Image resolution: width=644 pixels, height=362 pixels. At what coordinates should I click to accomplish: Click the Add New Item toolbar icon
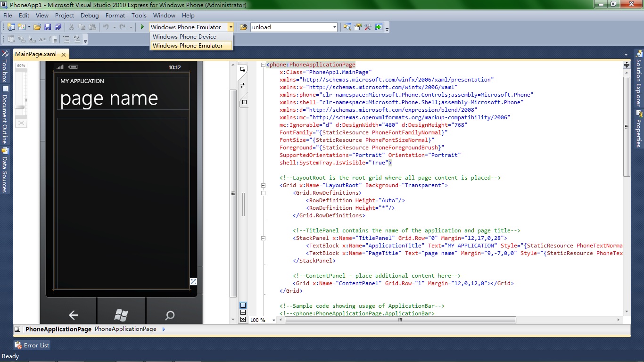(x=21, y=27)
